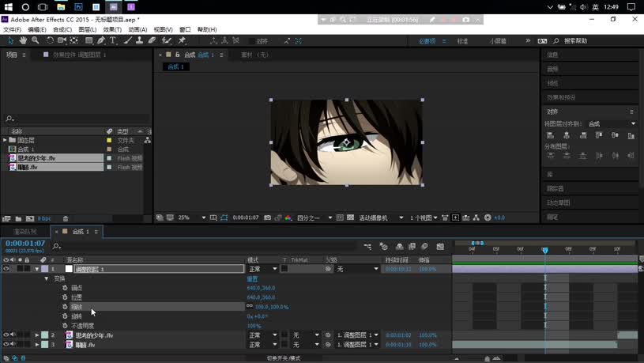The image size is (644, 363).
Task: Create new folder in Project panel
Action: [18, 219]
